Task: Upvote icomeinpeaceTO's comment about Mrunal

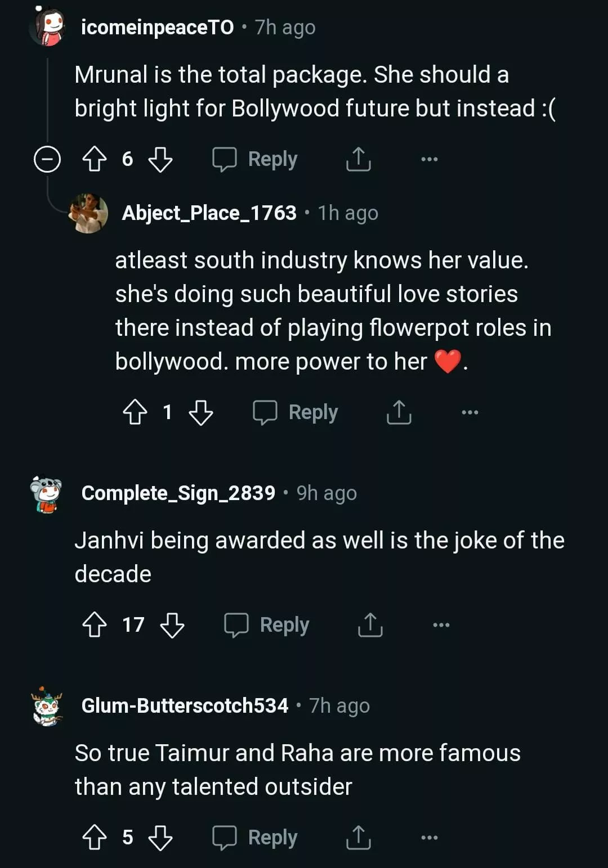Action: (95, 159)
